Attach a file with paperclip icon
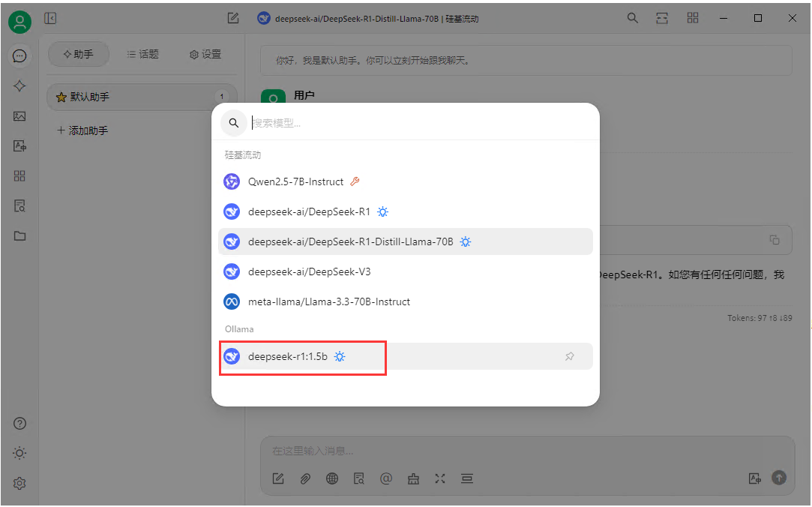 tap(305, 478)
